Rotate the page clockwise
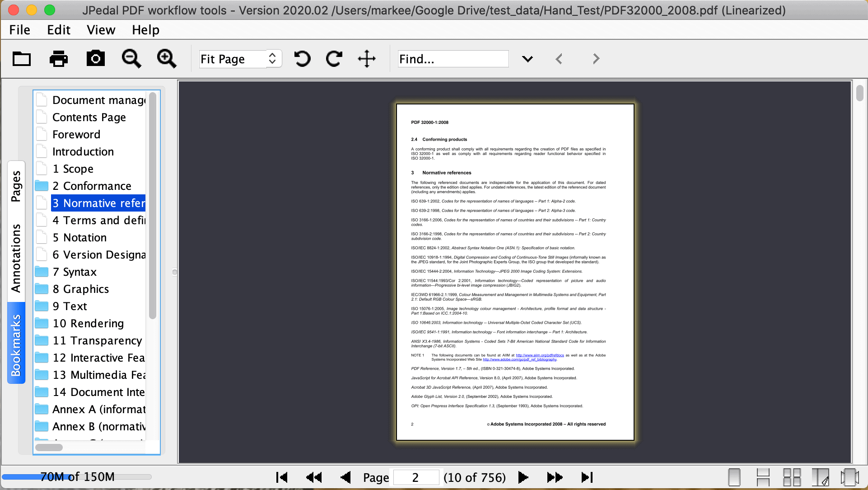 point(334,59)
